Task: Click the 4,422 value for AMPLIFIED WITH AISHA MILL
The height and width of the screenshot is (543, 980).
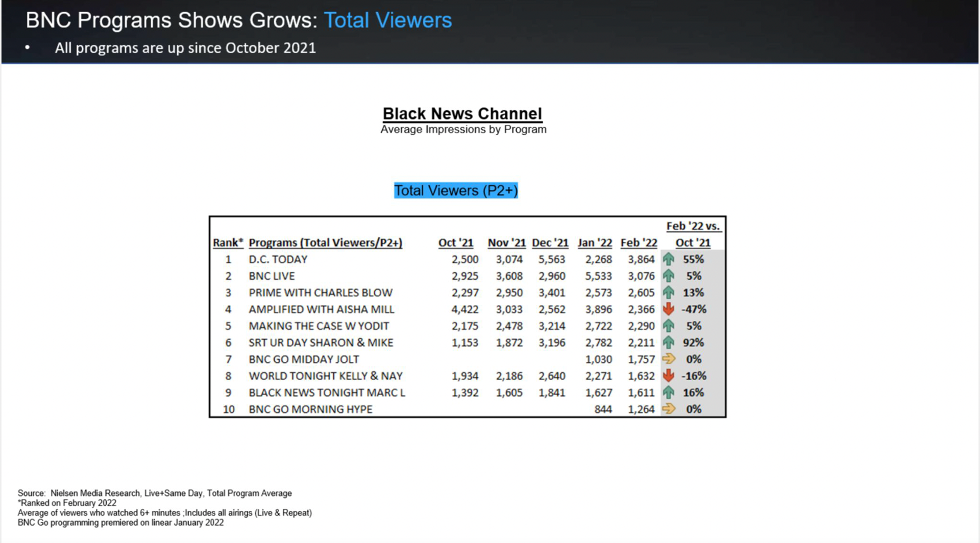Action: point(465,309)
